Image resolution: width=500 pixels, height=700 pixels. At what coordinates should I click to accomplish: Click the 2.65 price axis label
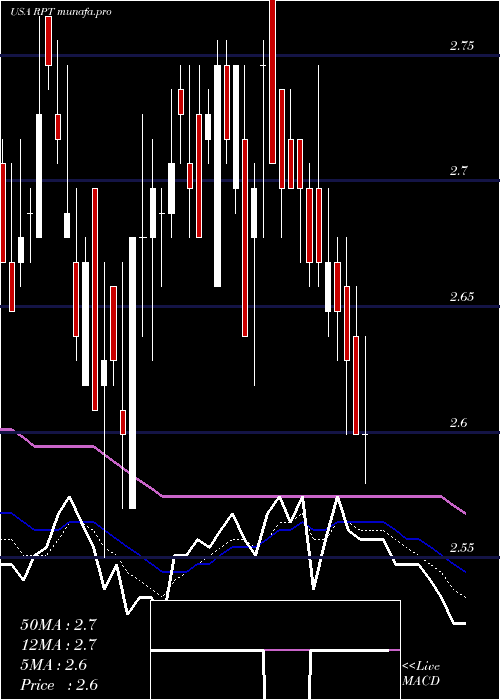click(462, 296)
